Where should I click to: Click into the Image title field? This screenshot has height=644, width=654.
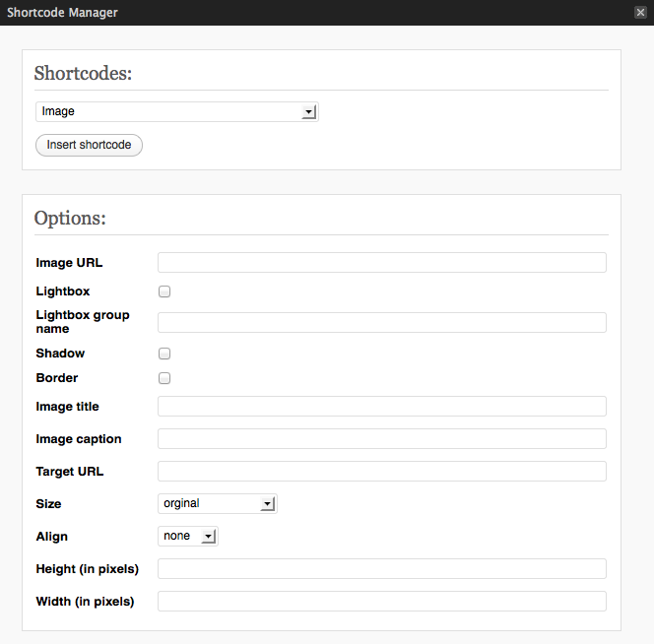[381, 407]
